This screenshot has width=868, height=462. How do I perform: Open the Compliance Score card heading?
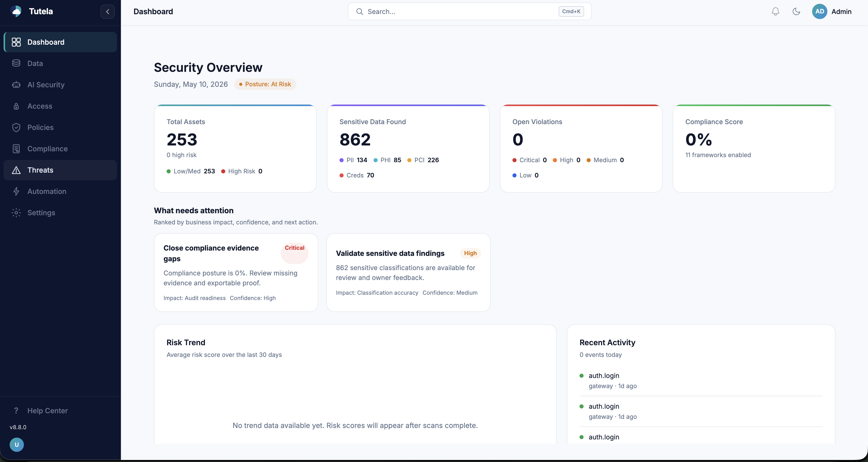(714, 122)
